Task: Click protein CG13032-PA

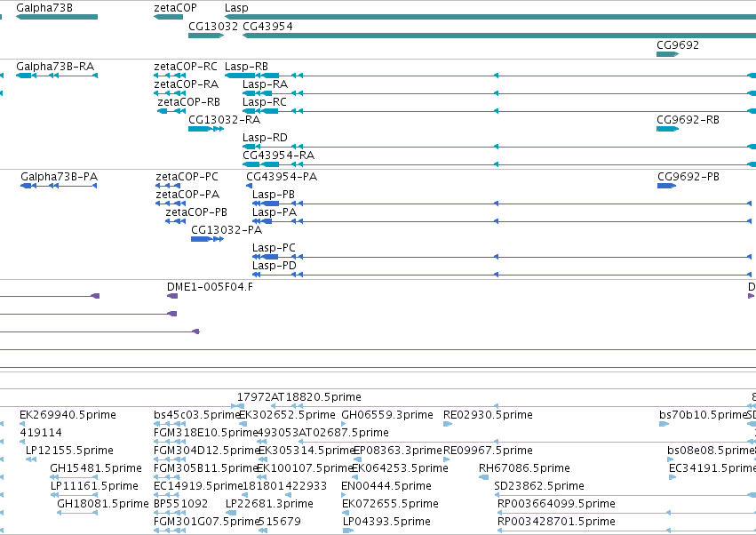Action: 207,239
